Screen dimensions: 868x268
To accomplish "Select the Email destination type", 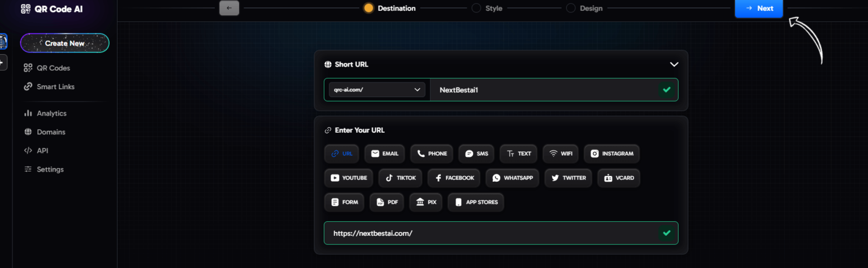I will [x=384, y=153].
